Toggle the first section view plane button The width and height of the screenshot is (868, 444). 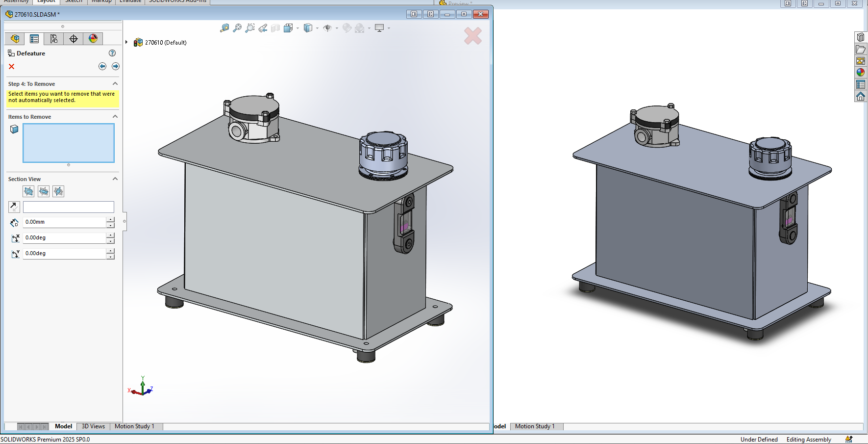click(29, 191)
